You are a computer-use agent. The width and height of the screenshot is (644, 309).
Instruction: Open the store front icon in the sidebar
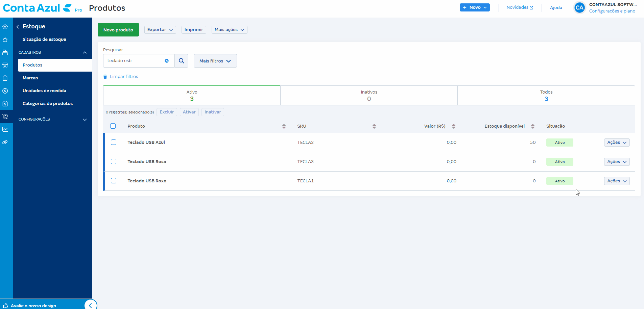pyautogui.click(x=5, y=65)
